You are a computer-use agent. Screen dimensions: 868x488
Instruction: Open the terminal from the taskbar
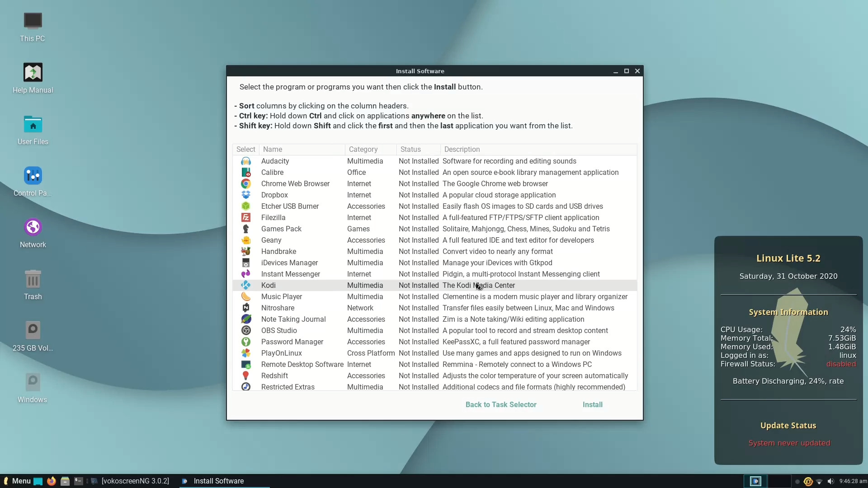click(x=79, y=481)
